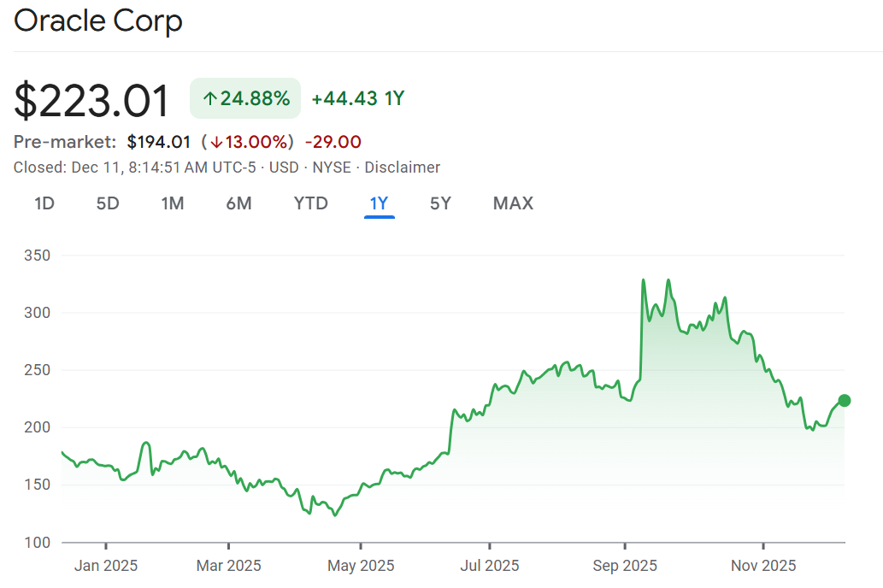
Task: Click the red pre-market down arrow
Action: click(216, 142)
